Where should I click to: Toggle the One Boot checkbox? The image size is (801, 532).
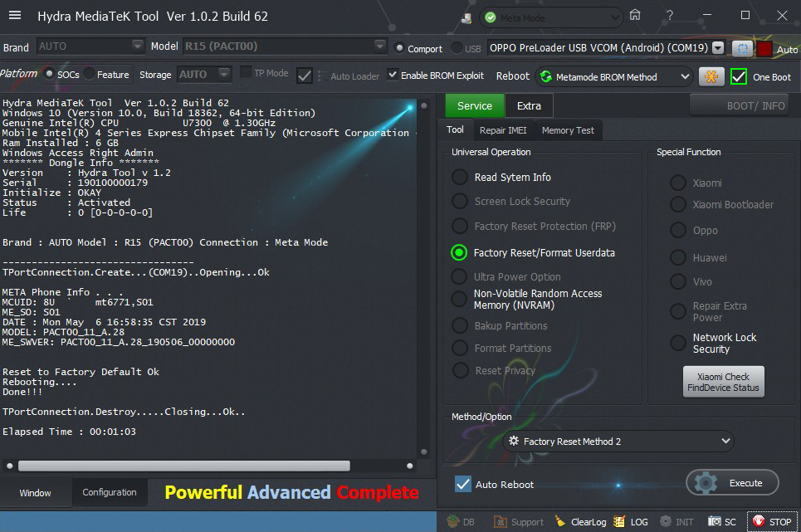tap(739, 76)
